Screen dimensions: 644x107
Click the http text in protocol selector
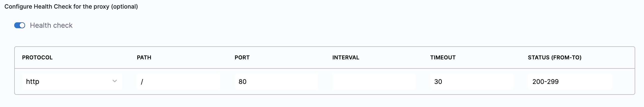(32, 81)
